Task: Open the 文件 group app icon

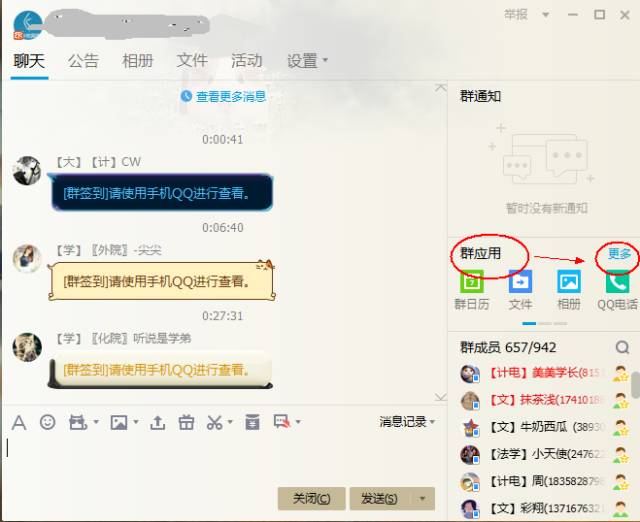Action: pos(520,282)
